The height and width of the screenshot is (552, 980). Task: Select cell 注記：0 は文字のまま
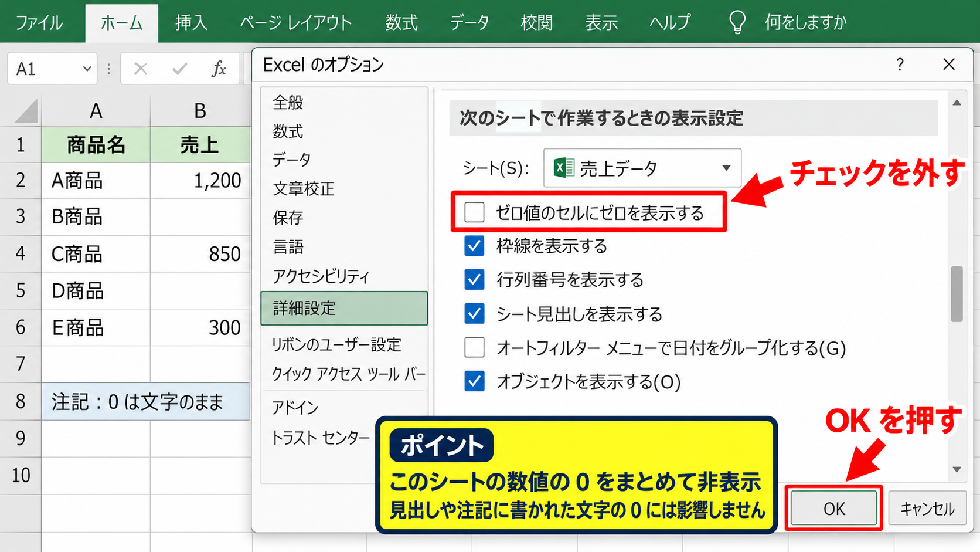click(x=145, y=402)
